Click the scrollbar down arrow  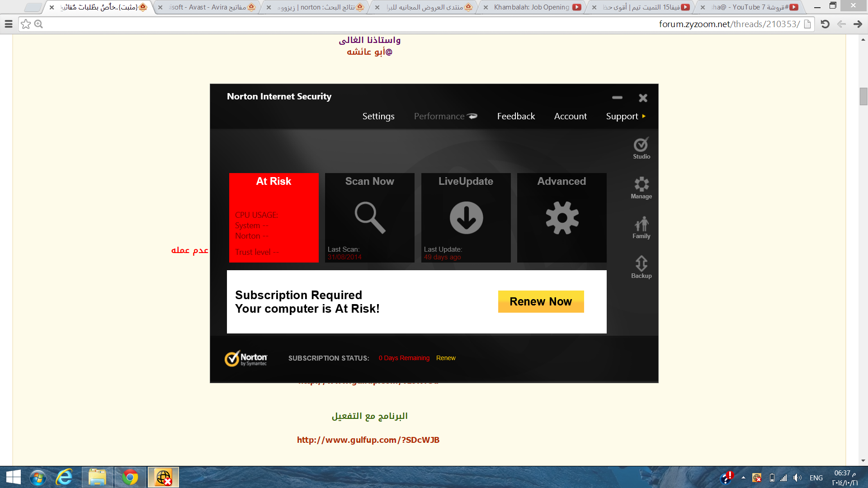point(863,460)
